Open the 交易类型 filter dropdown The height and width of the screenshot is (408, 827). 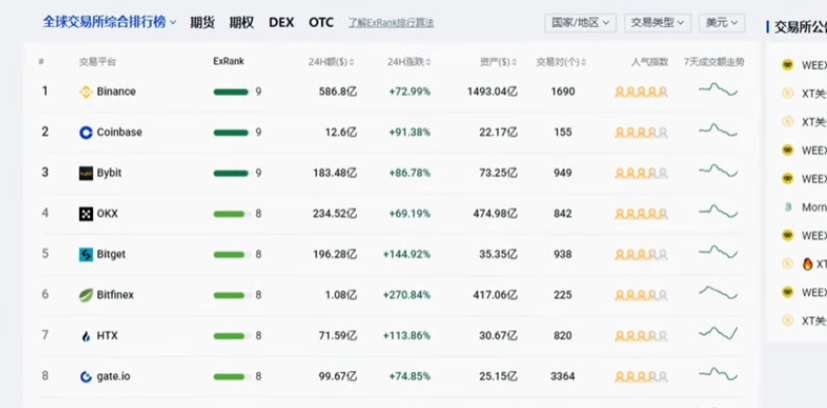(657, 23)
